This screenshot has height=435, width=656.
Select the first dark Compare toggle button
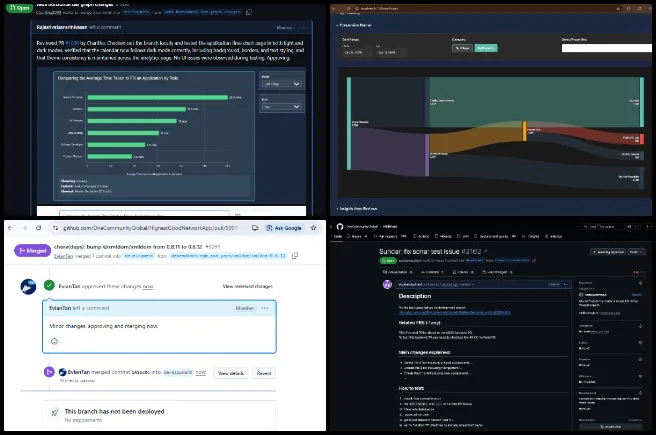click(462, 48)
